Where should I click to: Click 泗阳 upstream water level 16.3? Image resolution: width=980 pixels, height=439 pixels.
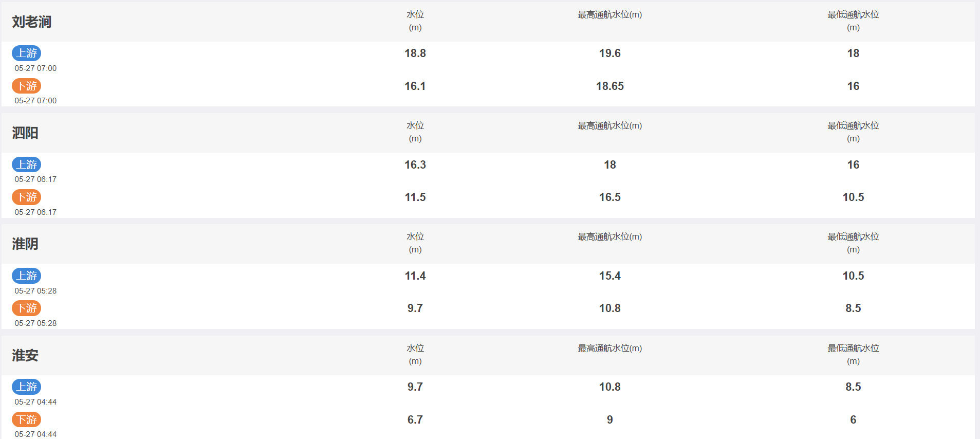(x=415, y=164)
